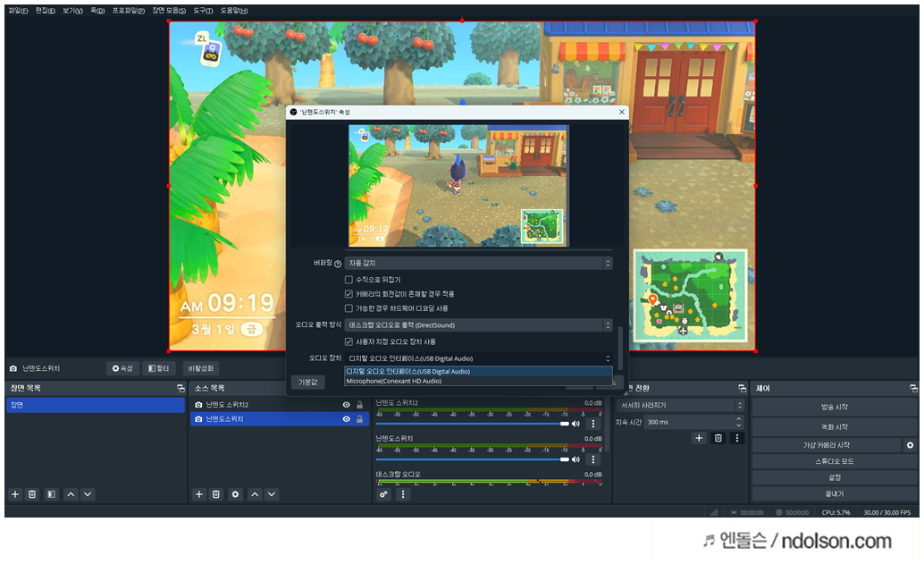
Task: Mute 닌텐도스위치 audio speaker icon
Action: 575,459
